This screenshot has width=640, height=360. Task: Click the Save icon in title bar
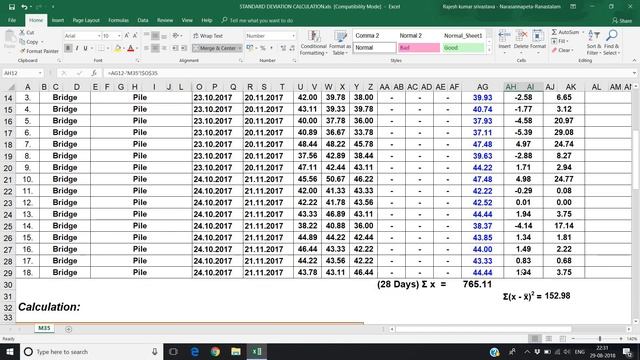(x=11, y=7)
